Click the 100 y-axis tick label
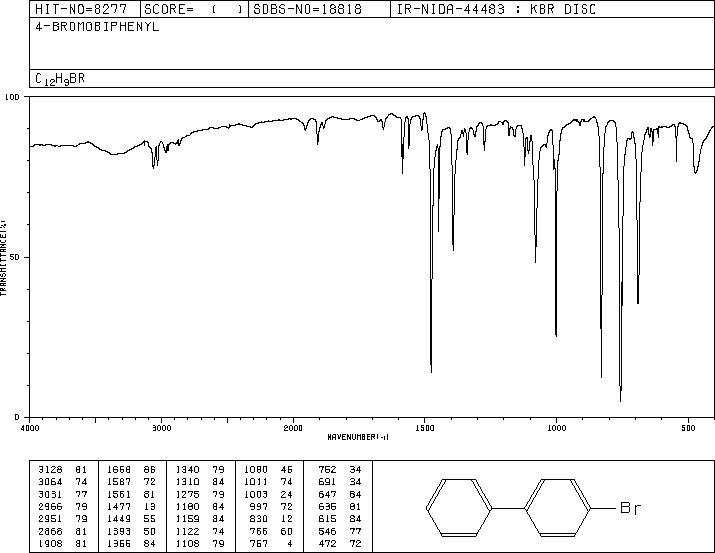715x553 pixels. [12, 97]
